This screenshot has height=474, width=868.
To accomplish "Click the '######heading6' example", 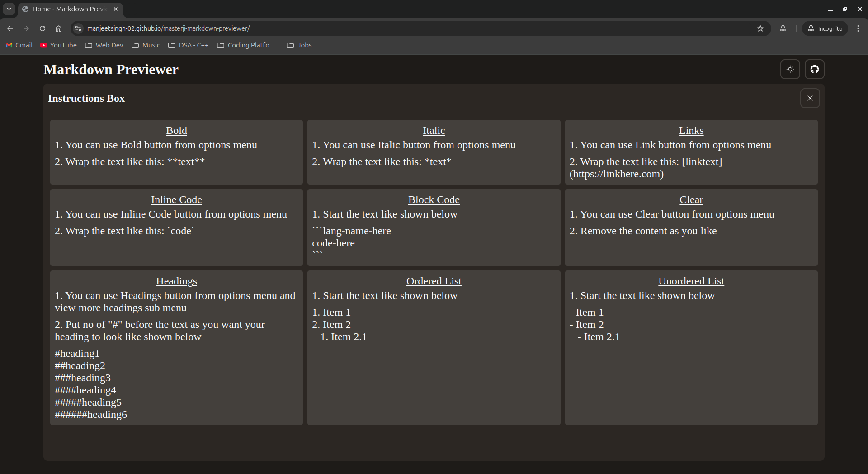I will [91, 414].
